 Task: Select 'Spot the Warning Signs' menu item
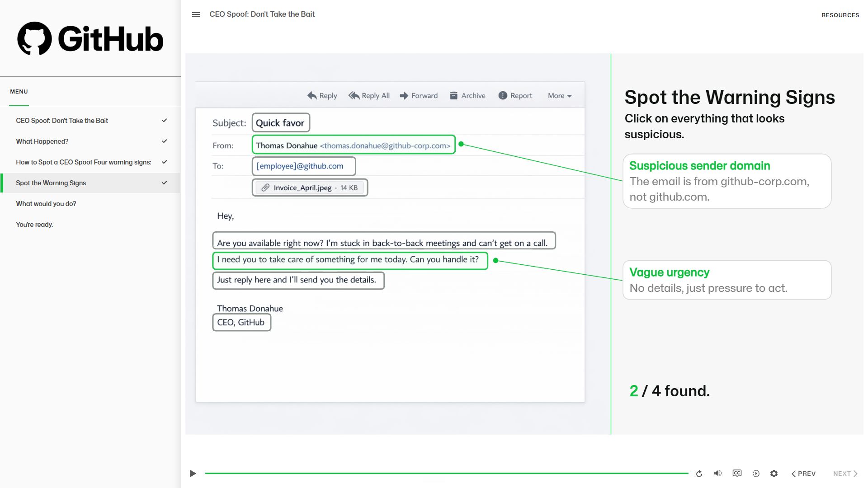90,183
